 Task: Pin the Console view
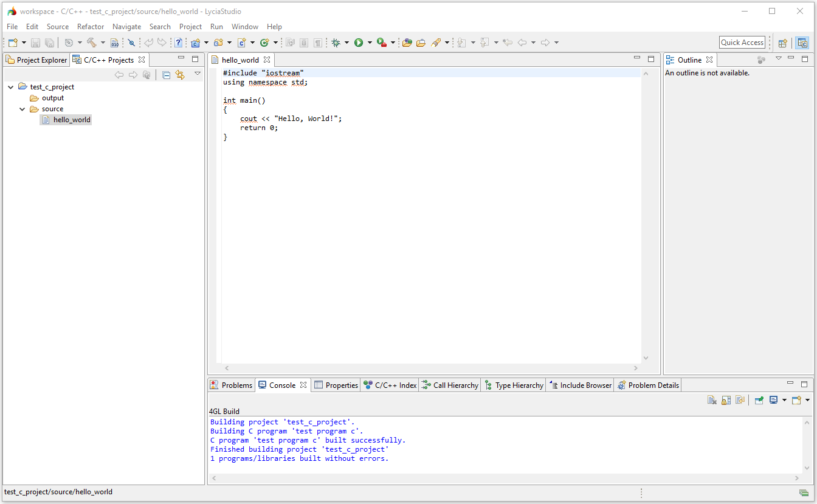[759, 399]
